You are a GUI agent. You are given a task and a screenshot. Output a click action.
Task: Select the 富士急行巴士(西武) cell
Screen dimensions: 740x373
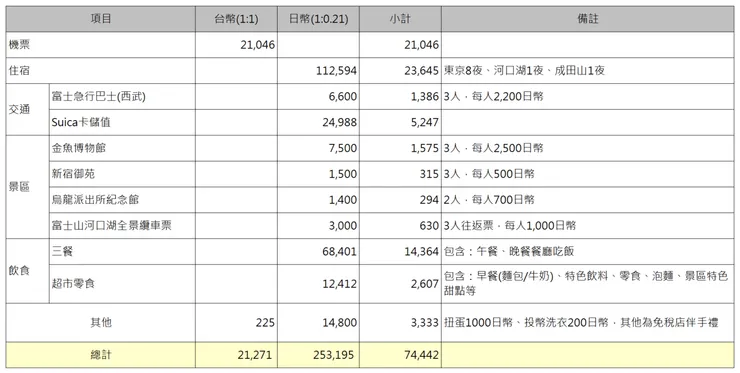(x=122, y=97)
